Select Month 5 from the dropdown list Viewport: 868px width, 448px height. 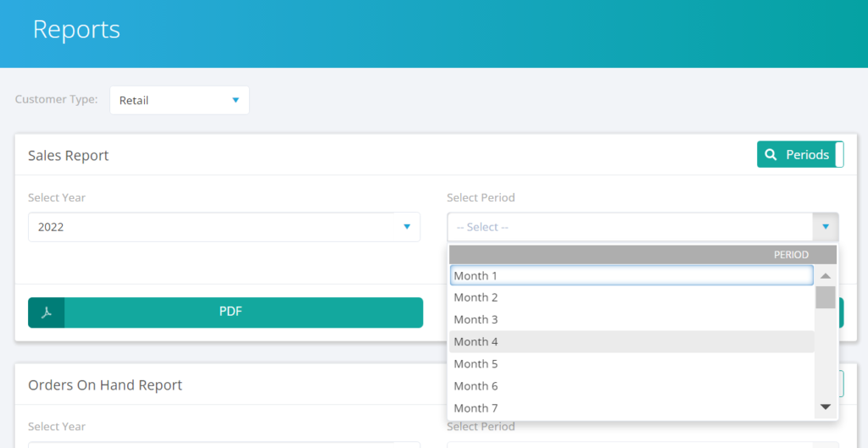click(x=632, y=364)
